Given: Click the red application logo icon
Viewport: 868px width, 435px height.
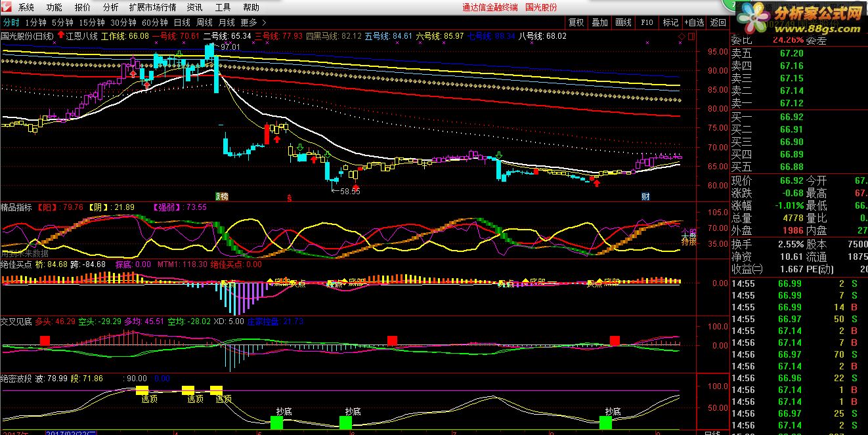Looking at the screenshot, I should point(7,7).
